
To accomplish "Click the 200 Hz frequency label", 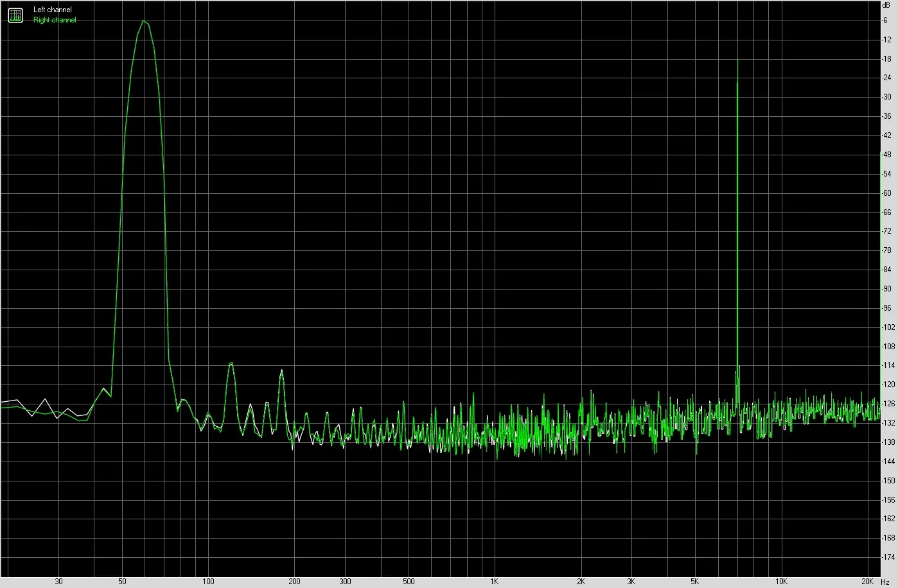I will (x=294, y=582).
